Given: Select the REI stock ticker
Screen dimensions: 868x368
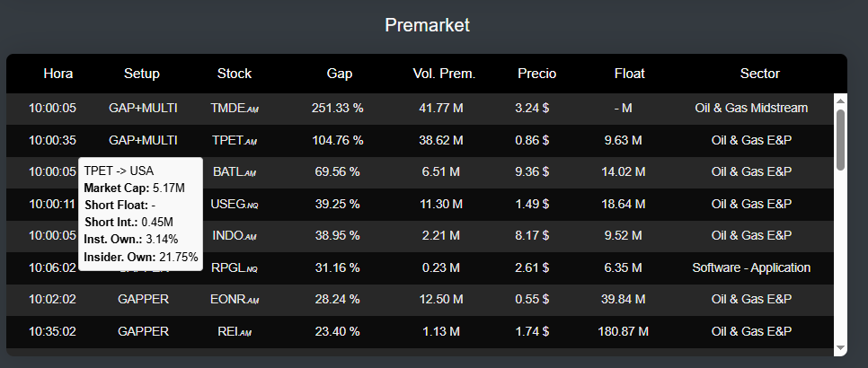Looking at the screenshot, I should tap(235, 331).
